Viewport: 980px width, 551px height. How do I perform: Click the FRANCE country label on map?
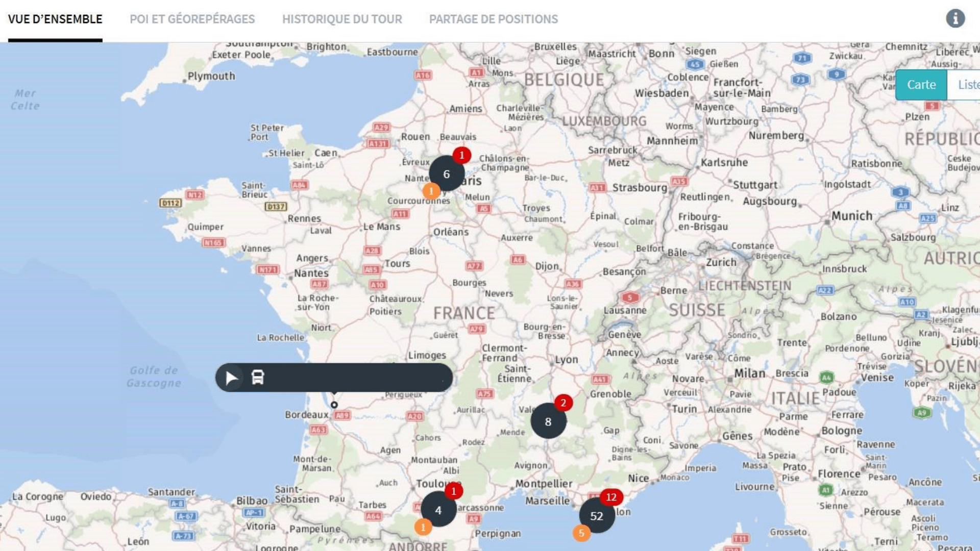point(464,313)
